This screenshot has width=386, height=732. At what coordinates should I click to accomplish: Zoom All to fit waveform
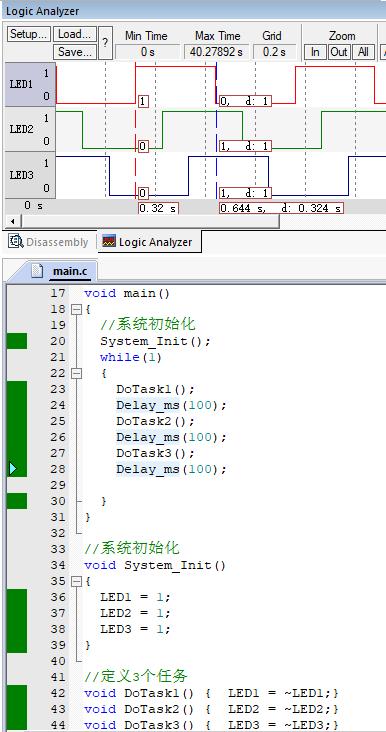[x=363, y=52]
